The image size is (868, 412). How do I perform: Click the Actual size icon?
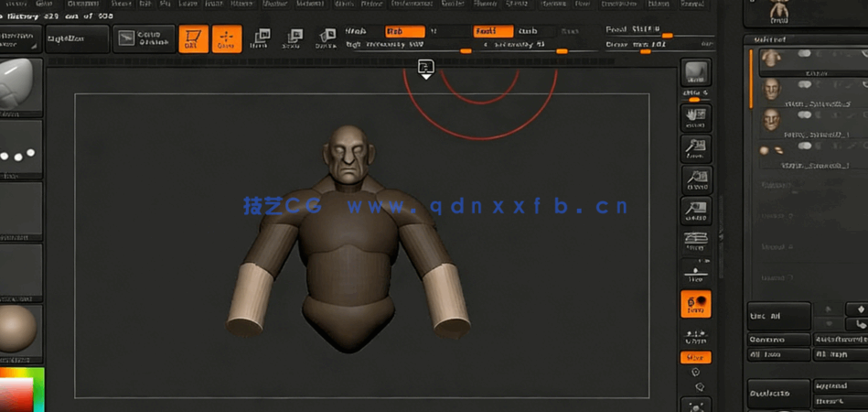click(696, 179)
